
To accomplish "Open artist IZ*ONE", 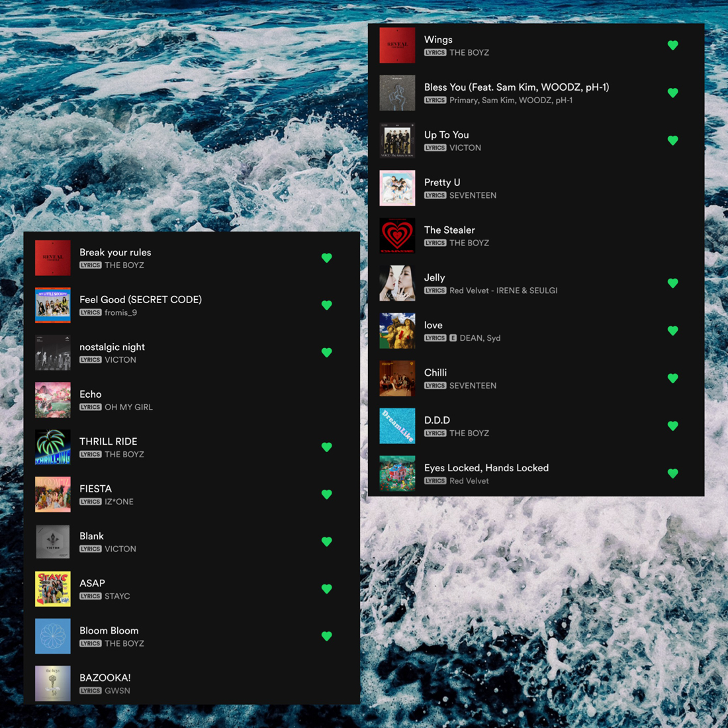I will point(119,502).
